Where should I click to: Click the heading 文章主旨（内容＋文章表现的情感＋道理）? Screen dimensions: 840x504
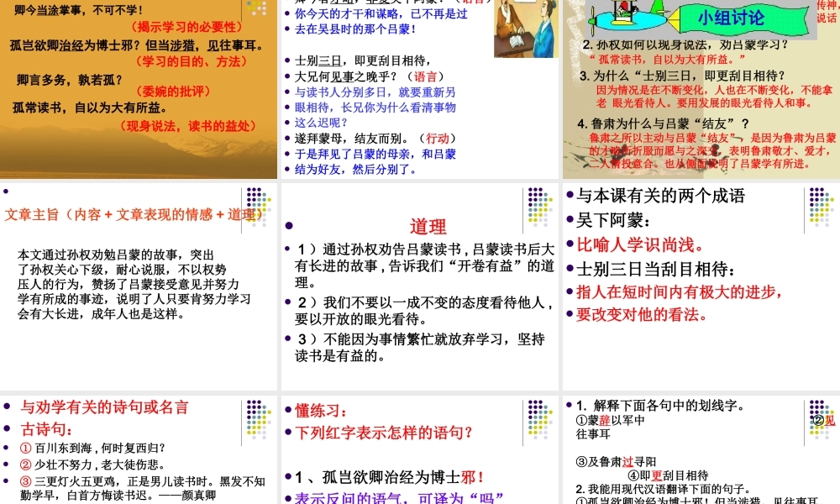tap(134, 215)
